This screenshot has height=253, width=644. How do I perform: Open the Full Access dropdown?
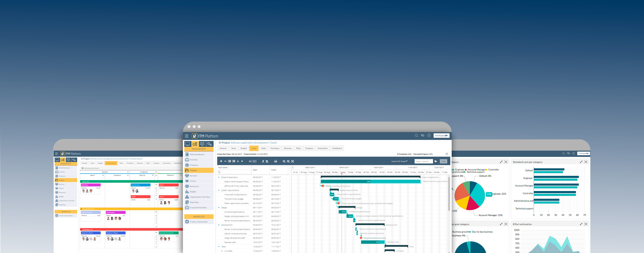point(441,136)
